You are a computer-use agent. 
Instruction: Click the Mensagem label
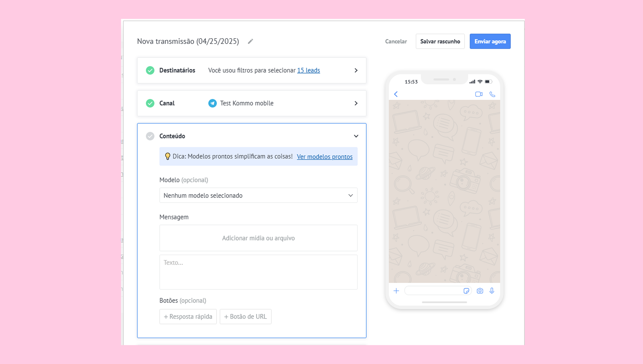[x=174, y=217]
